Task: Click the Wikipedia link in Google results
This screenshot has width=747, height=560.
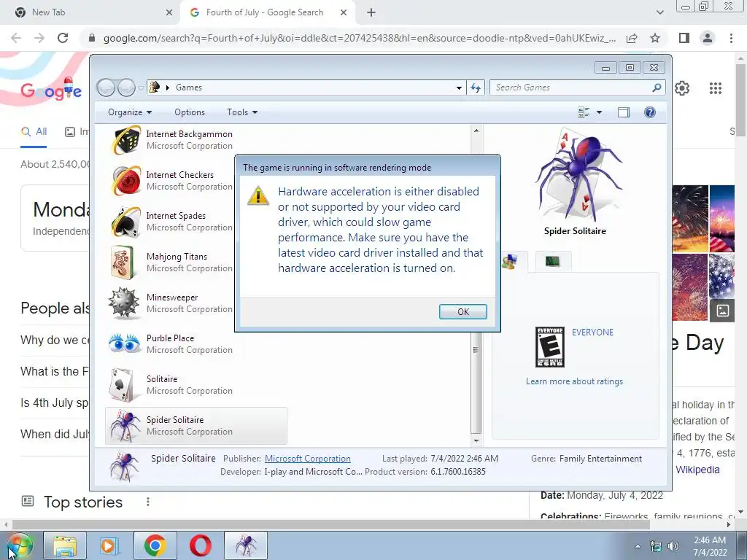Action: click(x=697, y=470)
